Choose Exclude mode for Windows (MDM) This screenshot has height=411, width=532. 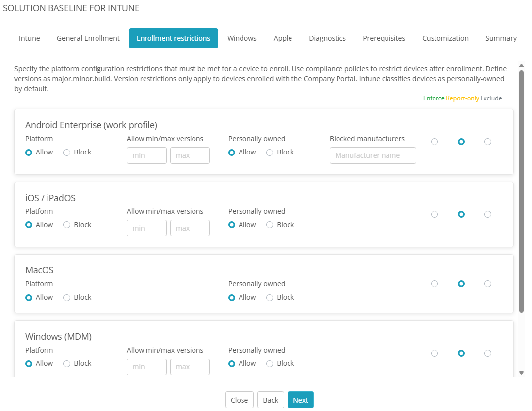point(488,353)
